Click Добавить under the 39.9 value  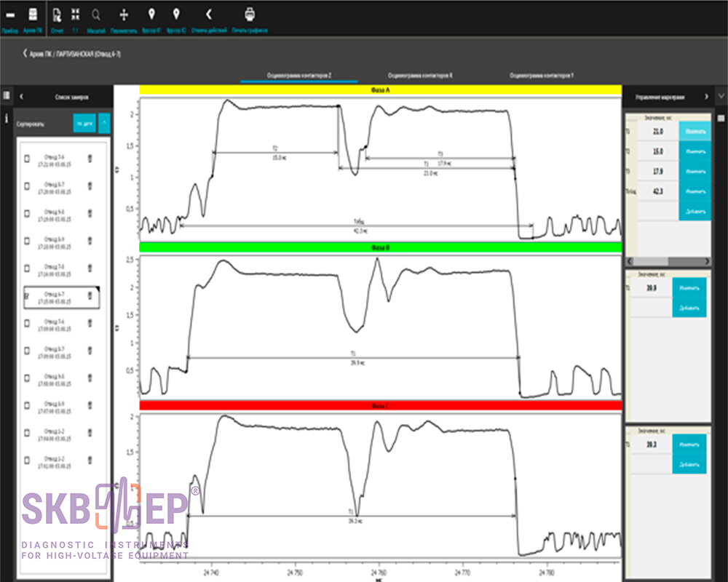click(689, 308)
